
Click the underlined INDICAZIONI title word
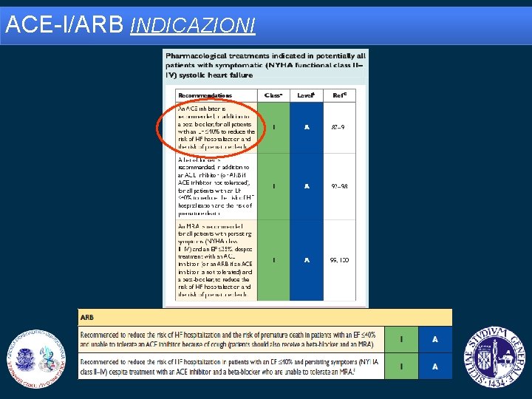coord(192,25)
